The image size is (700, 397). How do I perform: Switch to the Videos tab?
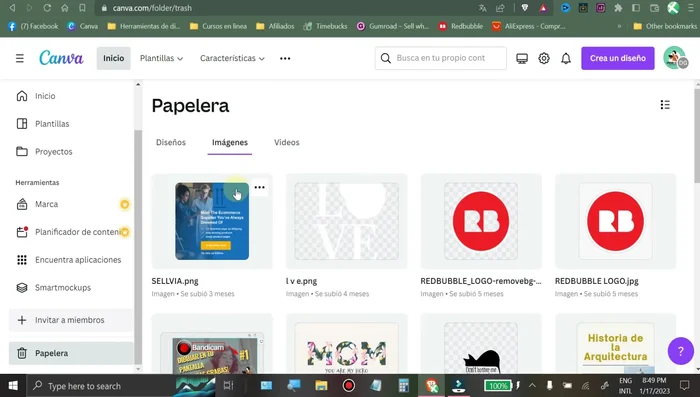tap(287, 142)
